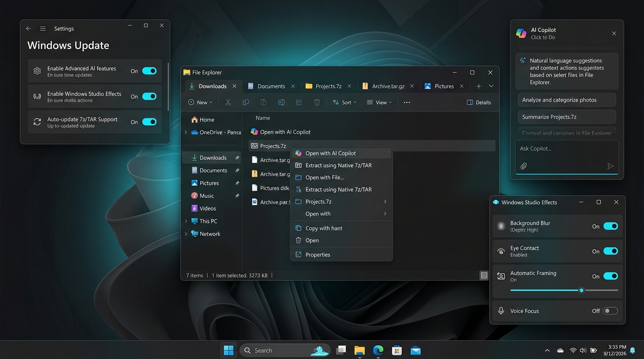
Task: Open the three-dot See more toolbar menu
Action: [407, 102]
